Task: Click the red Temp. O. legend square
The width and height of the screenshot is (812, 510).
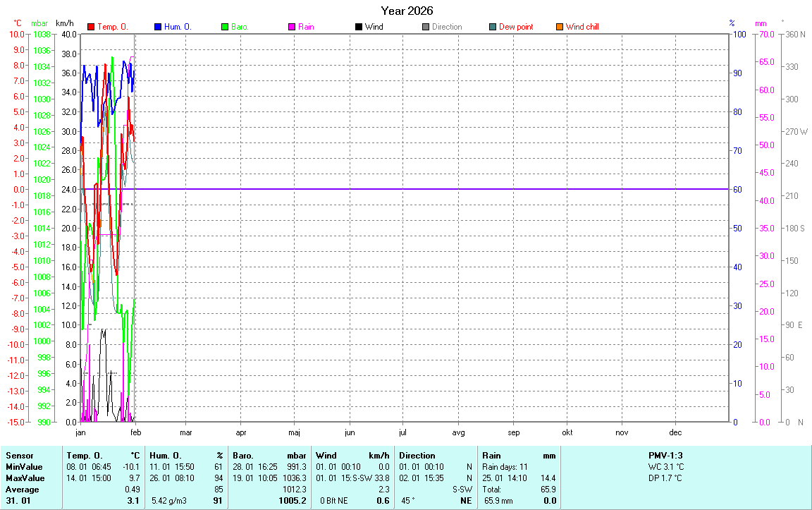Action: 91,27
